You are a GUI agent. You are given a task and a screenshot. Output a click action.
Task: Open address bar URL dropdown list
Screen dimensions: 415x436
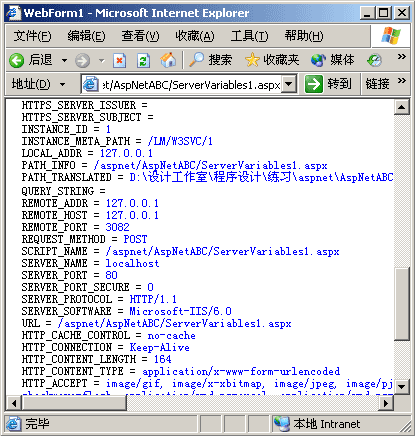coord(289,84)
